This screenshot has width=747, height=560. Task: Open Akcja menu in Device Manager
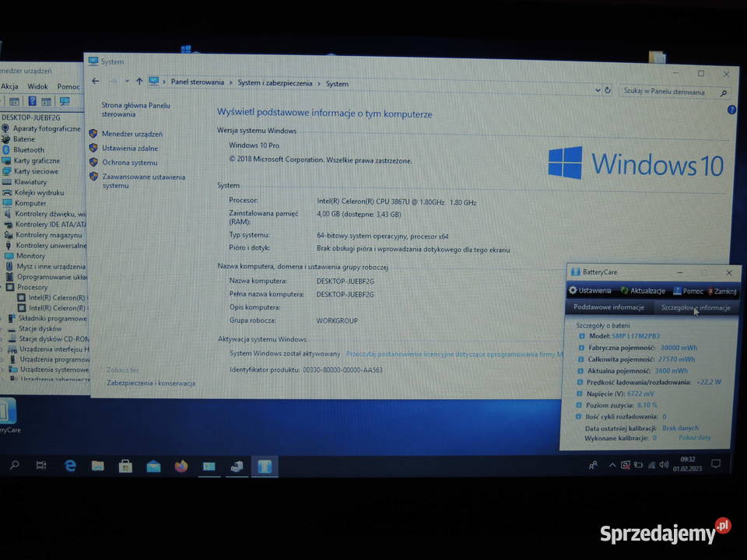click(x=9, y=86)
